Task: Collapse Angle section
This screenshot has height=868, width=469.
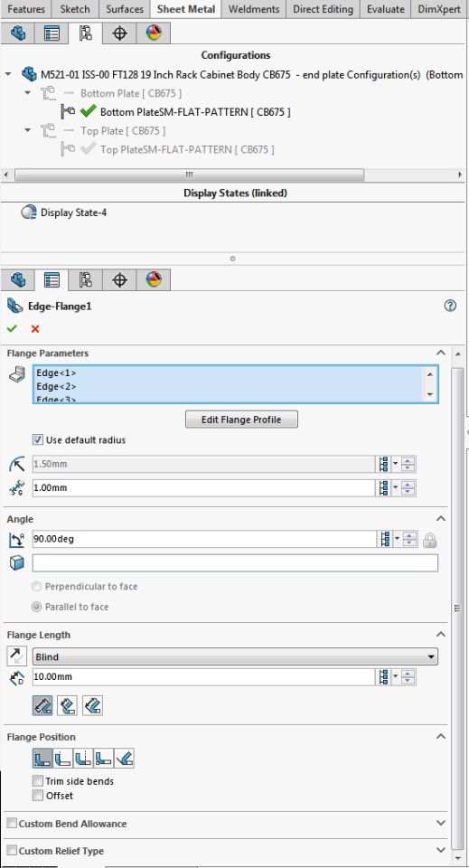Action: tap(441, 519)
